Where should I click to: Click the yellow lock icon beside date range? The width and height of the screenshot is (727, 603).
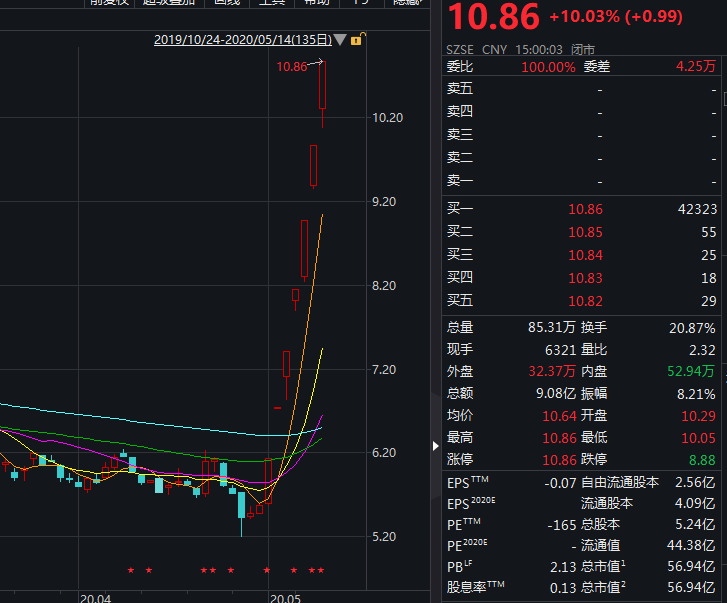(x=357, y=40)
